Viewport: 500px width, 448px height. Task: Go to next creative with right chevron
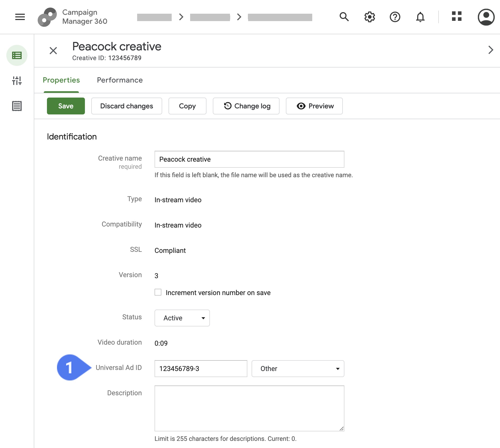click(x=491, y=50)
